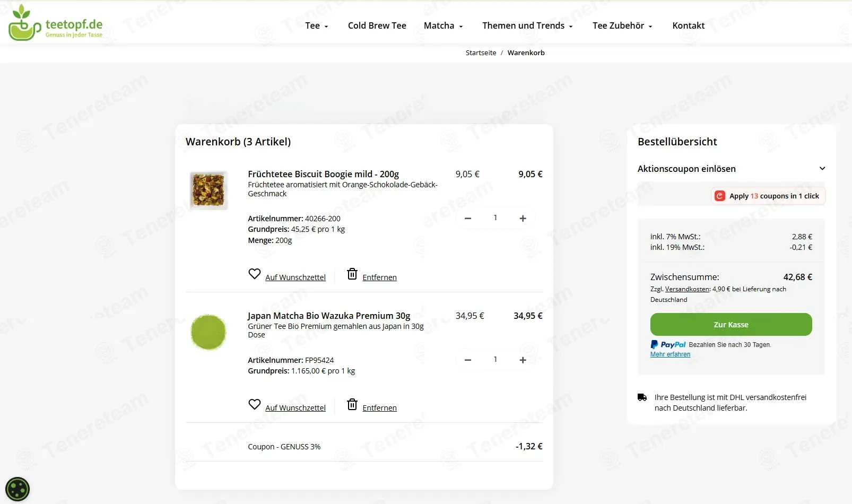The image size is (852, 504).
Task: Open Themen und Trends dropdown
Action: [x=528, y=25]
